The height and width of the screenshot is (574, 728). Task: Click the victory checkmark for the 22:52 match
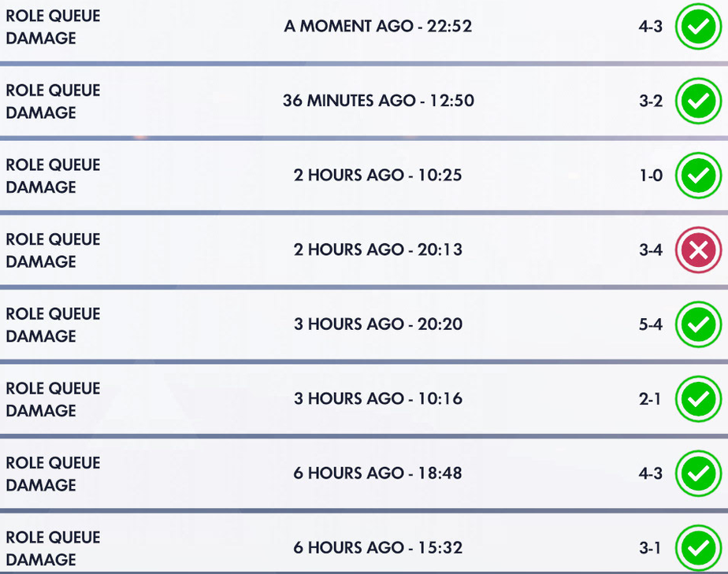point(698,27)
